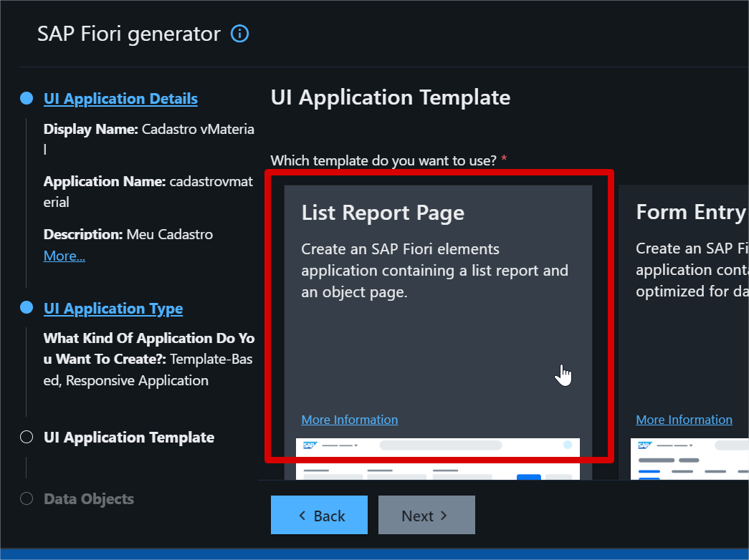Click the Application Name: cadastrovmaterial text
The height and width of the screenshot is (560, 749).
(x=148, y=191)
